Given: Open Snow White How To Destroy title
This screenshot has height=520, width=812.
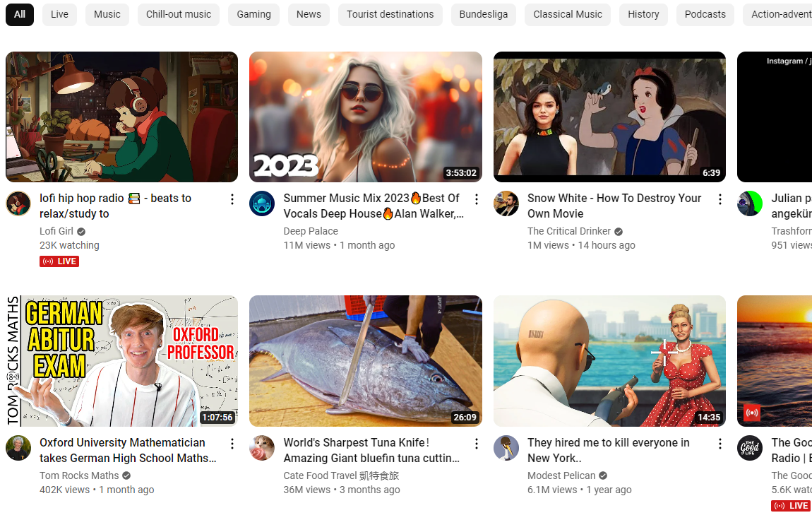Looking at the screenshot, I should click(x=614, y=206).
